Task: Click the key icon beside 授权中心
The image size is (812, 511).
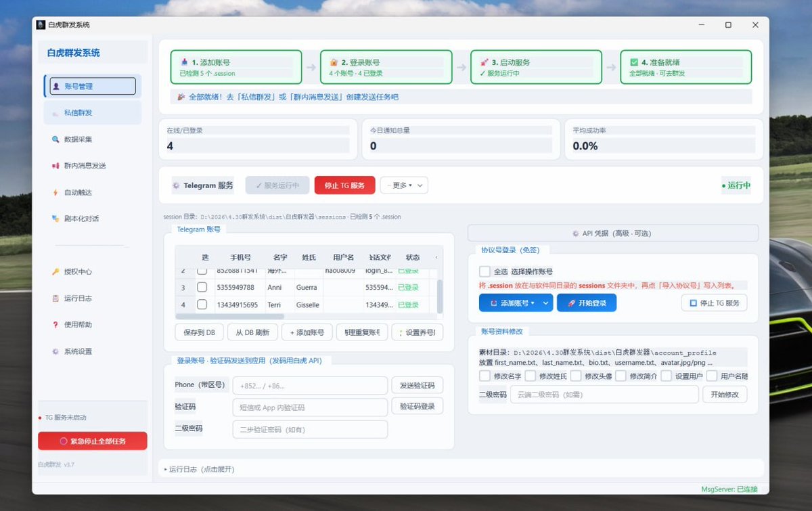Action: pos(56,271)
